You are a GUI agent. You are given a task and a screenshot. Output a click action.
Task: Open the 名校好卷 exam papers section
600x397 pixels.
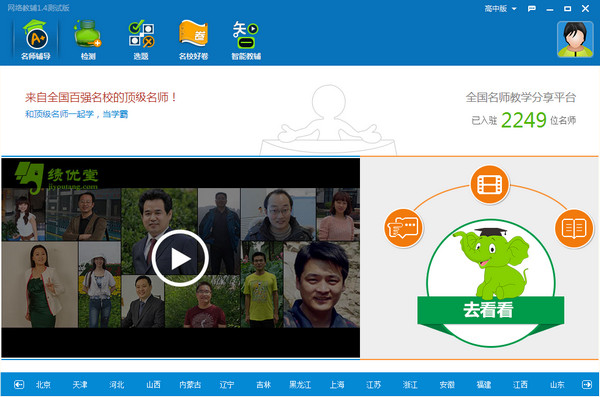[x=193, y=40]
